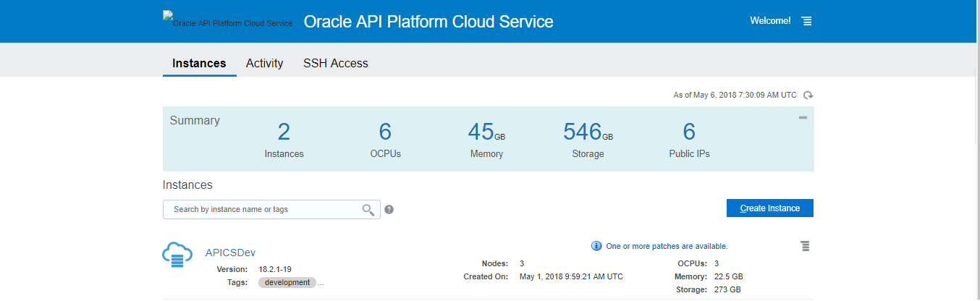The height and width of the screenshot is (301, 980).
Task: Click the Oracle API Platform logo image
Action: click(x=228, y=20)
